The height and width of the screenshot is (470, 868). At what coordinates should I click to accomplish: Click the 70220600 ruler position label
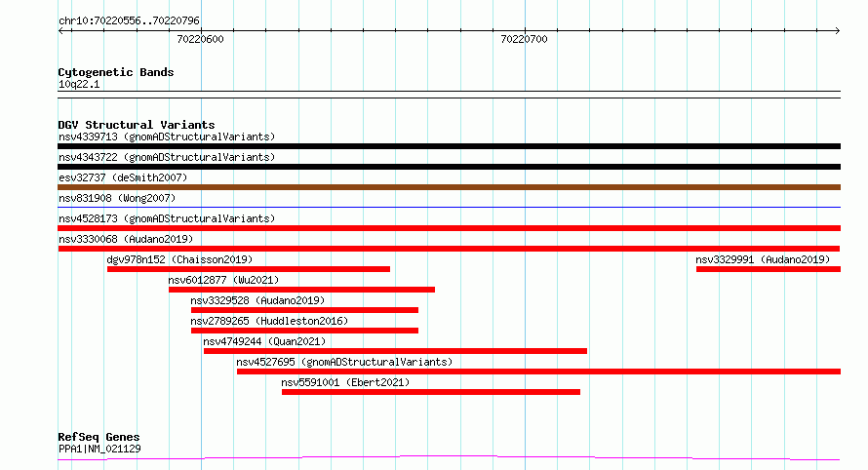(x=200, y=39)
